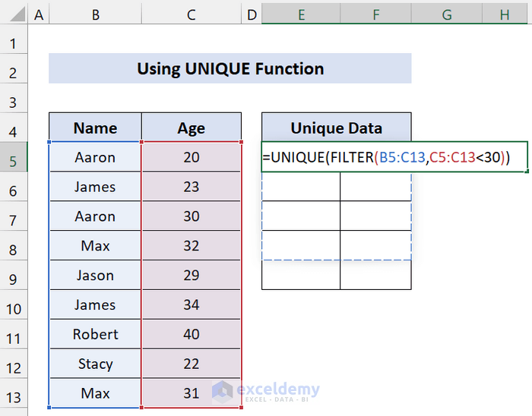Image resolution: width=532 pixels, height=416 pixels.
Task: Click 'Max' in row 8
Action: [x=95, y=246]
